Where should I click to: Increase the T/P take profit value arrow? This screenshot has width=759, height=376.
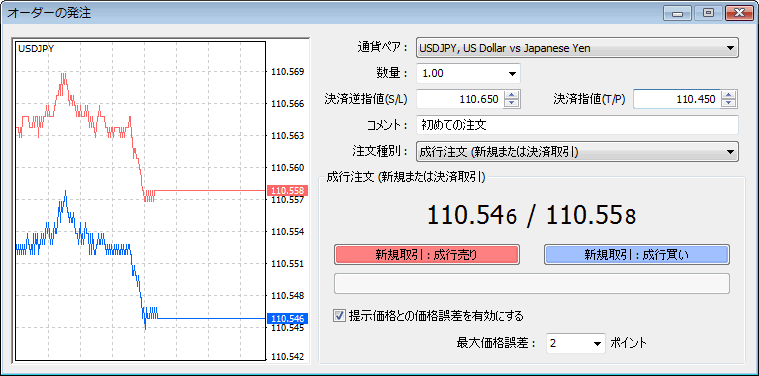click(x=728, y=96)
